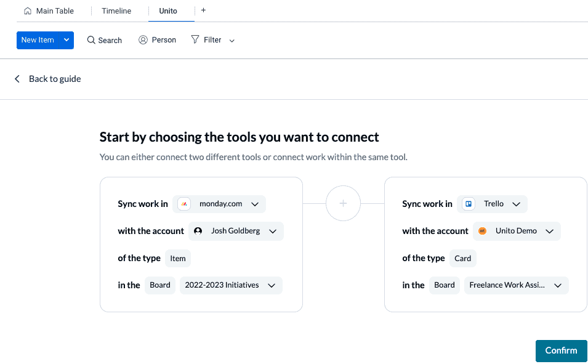Click 'with the account' label near Josh Goldberg

point(151,231)
